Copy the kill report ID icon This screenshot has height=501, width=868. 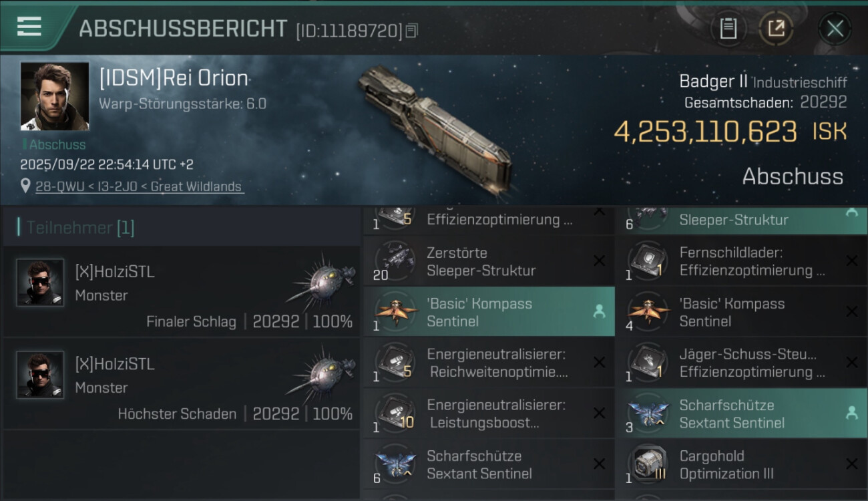click(x=412, y=31)
